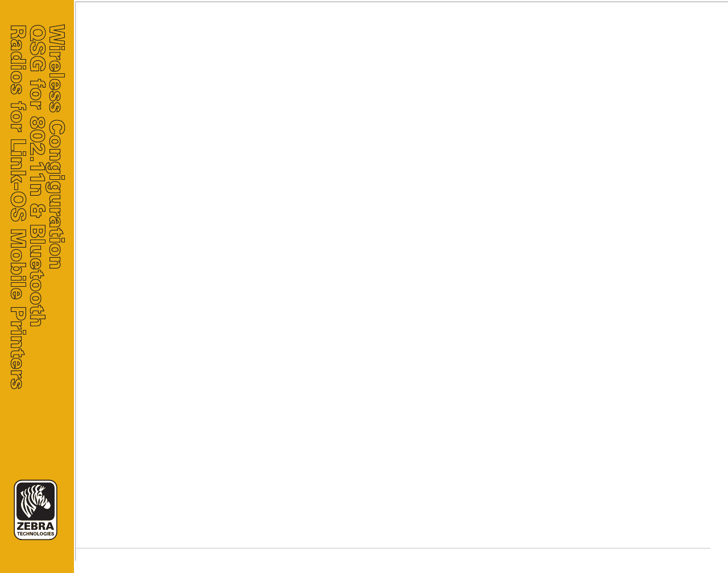Image resolution: width=728 pixels, height=573 pixels.
Task: Click the yellow strip below the Zebra logo
Action: pyautogui.click(x=37, y=558)
